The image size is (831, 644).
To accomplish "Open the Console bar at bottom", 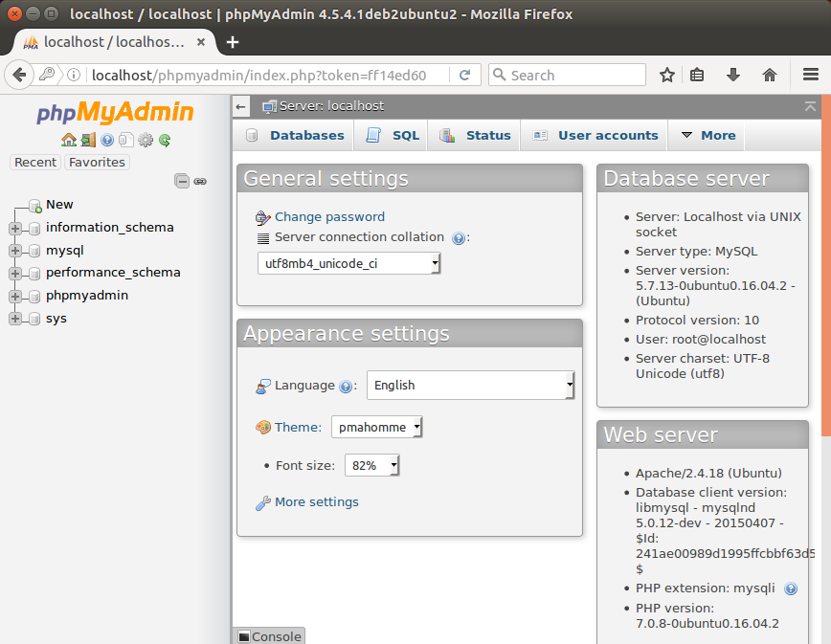I will pyautogui.click(x=269, y=636).
